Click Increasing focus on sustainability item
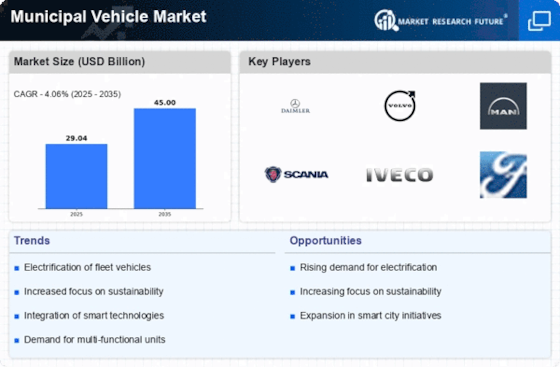Screen dimensions: 560x367 coord(370,292)
